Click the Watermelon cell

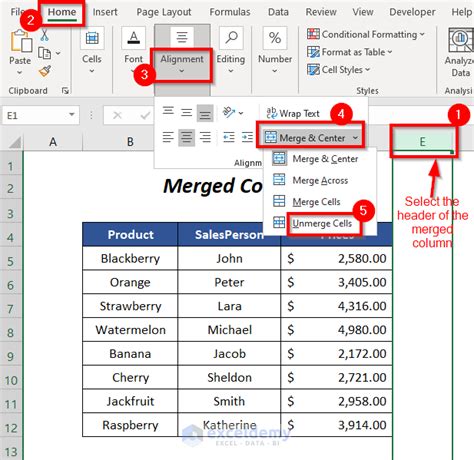pyautogui.click(x=130, y=330)
